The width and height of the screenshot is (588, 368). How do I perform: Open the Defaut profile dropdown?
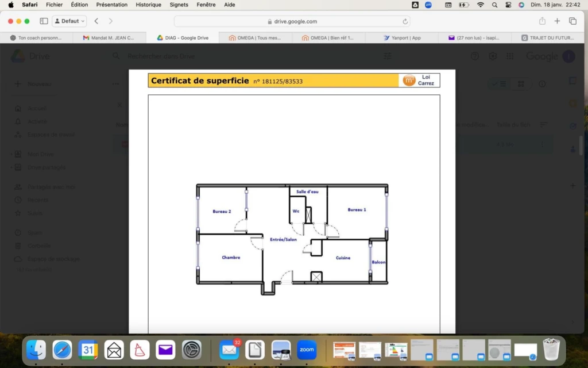[69, 21]
